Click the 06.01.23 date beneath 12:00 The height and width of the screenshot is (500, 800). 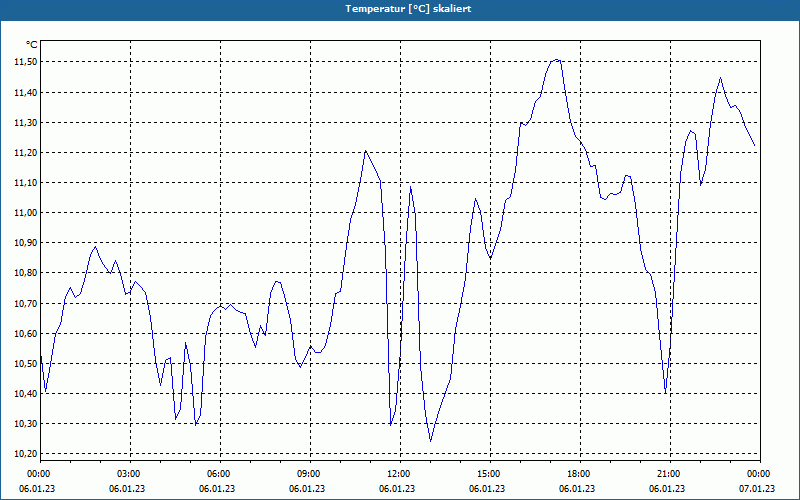click(397, 489)
